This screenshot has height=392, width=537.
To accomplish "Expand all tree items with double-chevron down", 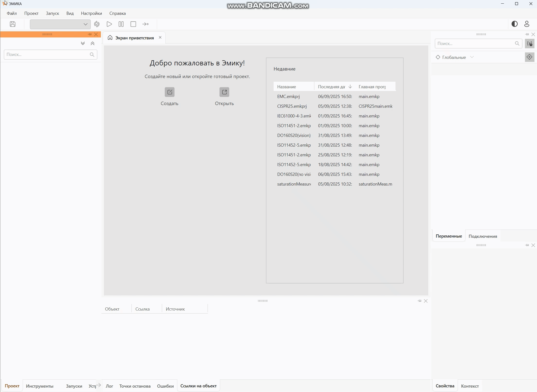I will tap(83, 43).
